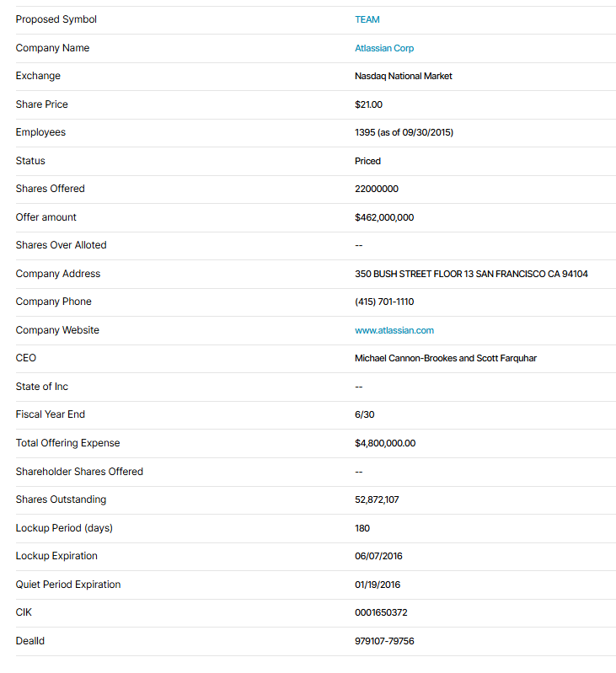Select the 22000000 shares offered value

coord(377,189)
